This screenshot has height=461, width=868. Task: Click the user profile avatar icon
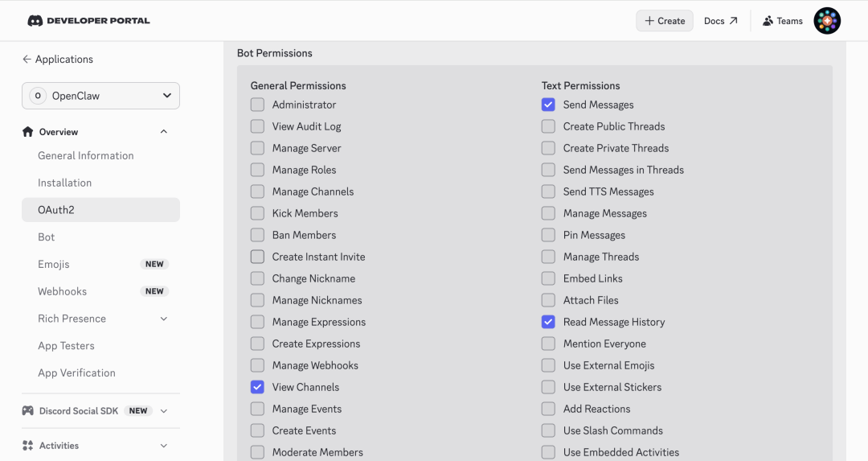click(x=827, y=21)
